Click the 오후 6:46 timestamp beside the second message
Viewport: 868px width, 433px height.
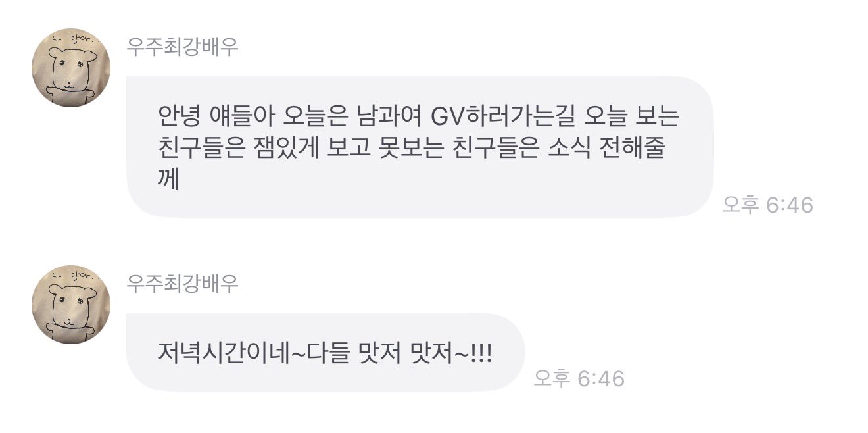579,378
